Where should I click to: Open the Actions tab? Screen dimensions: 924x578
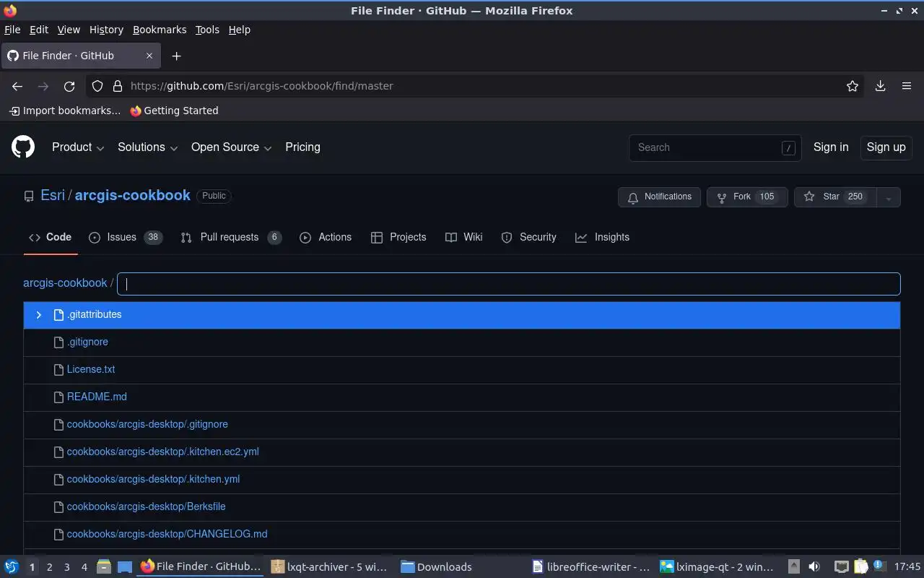click(x=326, y=238)
